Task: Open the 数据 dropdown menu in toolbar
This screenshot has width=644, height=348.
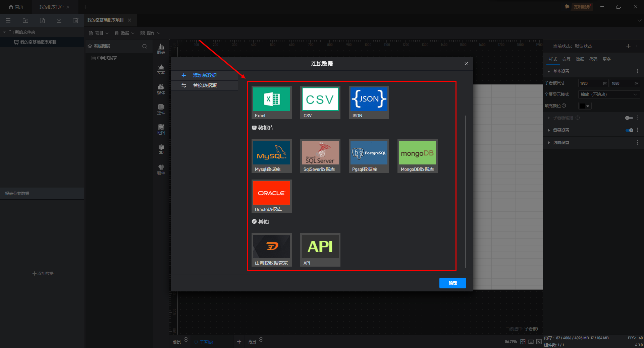Action: tap(124, 33)
